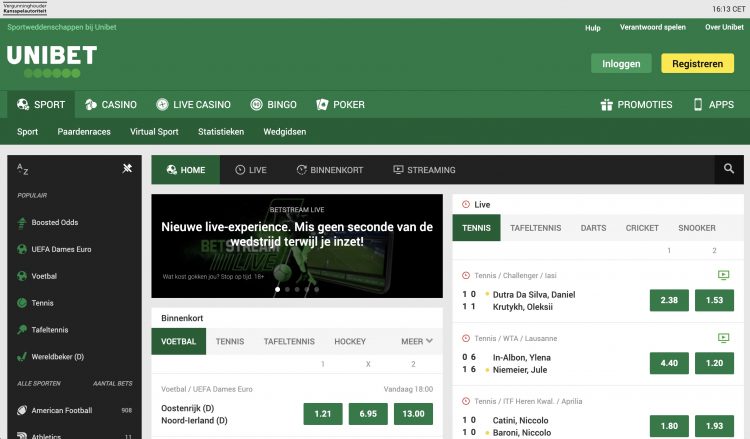Image resolution: width=750 pixels, height=439 pixels.
Task: Click Kansspelautoriteit license badge
Action: coord(25,9)
